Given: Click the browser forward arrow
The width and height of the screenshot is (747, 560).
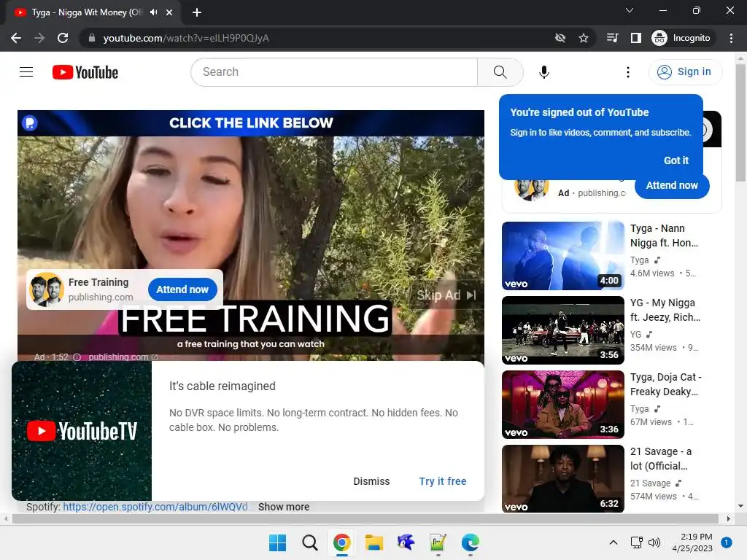Looking at the screenshot, I should pos(39,38).
